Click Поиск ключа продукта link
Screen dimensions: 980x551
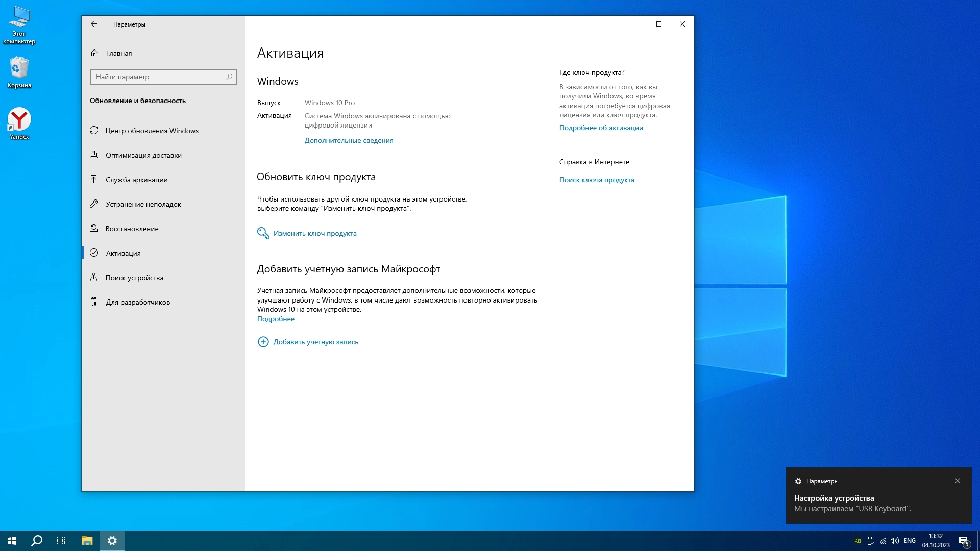[x=596, y=180]
